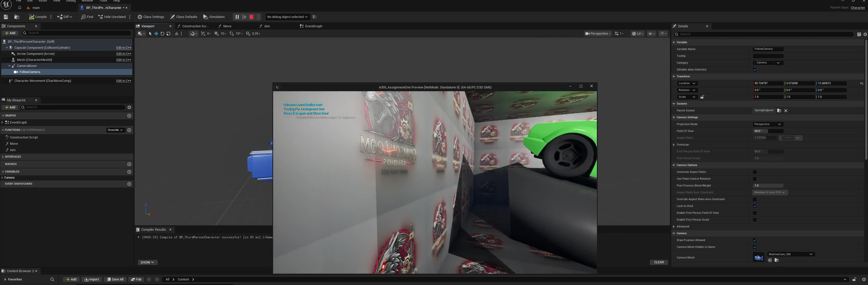Reset Location to default with arrow icon

[x=861, y=83]
